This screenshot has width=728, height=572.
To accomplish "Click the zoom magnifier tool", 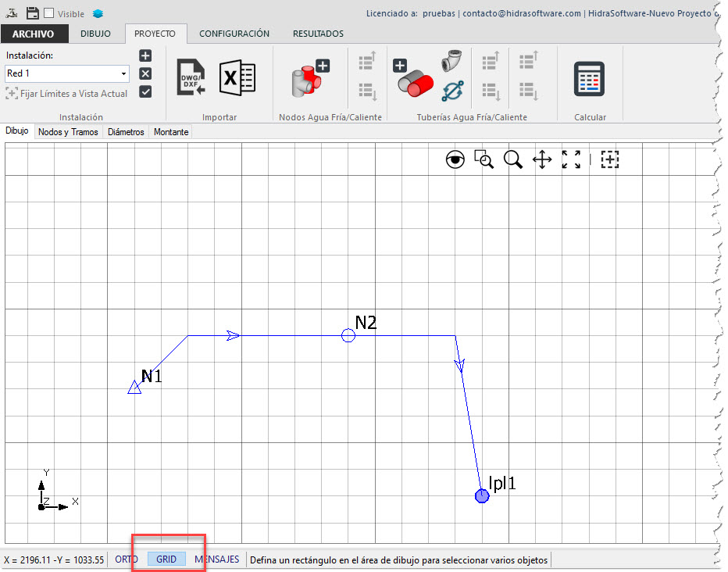I will tap(513, 160).
